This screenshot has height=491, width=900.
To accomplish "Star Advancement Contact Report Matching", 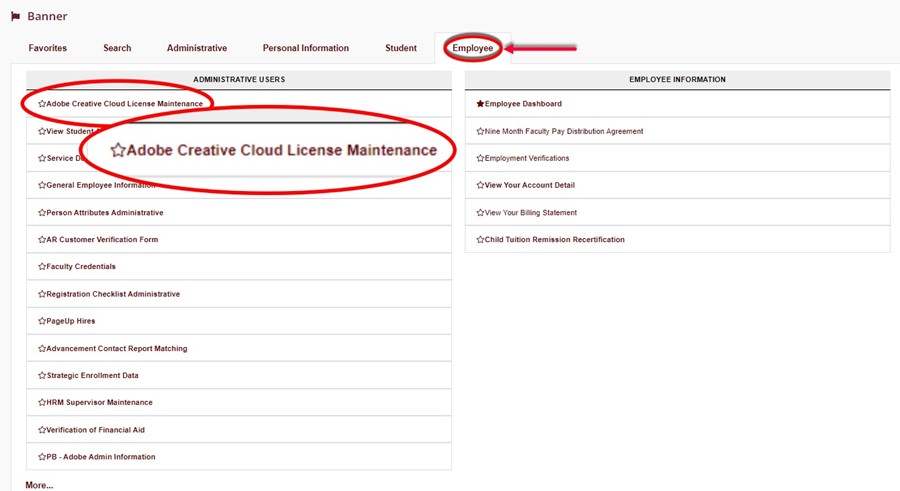I will point(42,349).
